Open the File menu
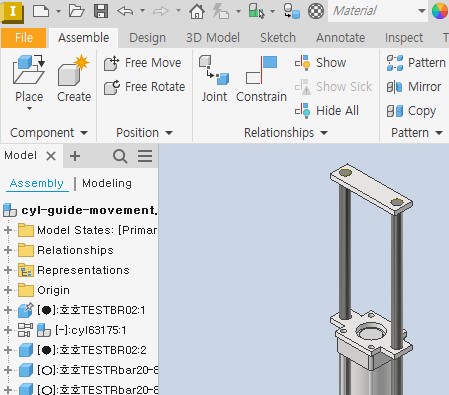 (x=23, y=38)
